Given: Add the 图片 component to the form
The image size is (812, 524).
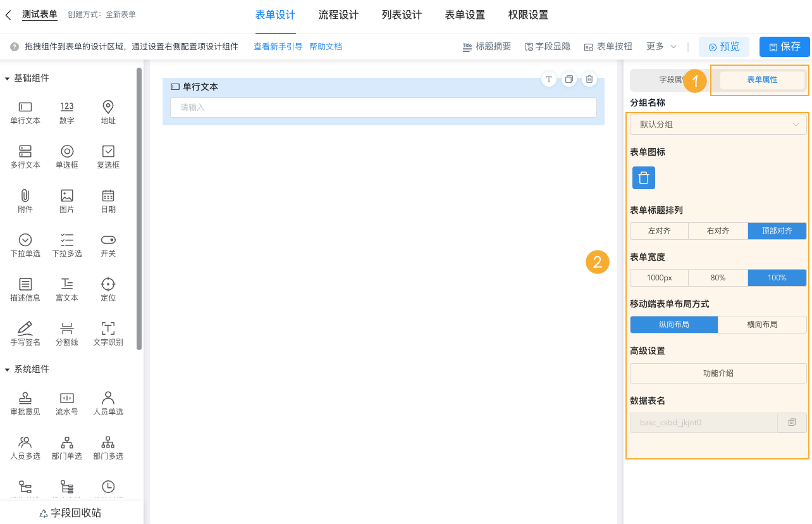Looking at the screenshot, I should (x=66, y=201).
